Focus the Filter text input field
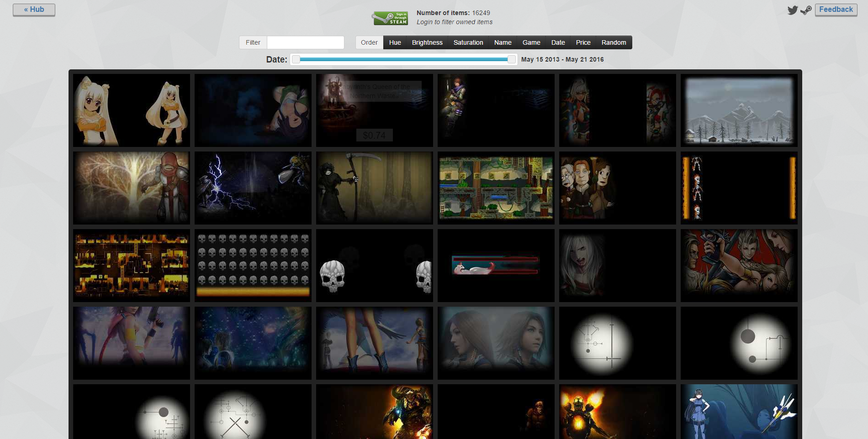This screenshot has height=439, width=868. [x=305, y=42]
